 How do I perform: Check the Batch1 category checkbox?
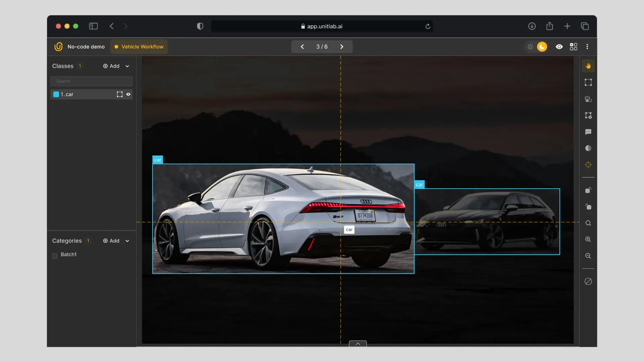tap(55, 256)
